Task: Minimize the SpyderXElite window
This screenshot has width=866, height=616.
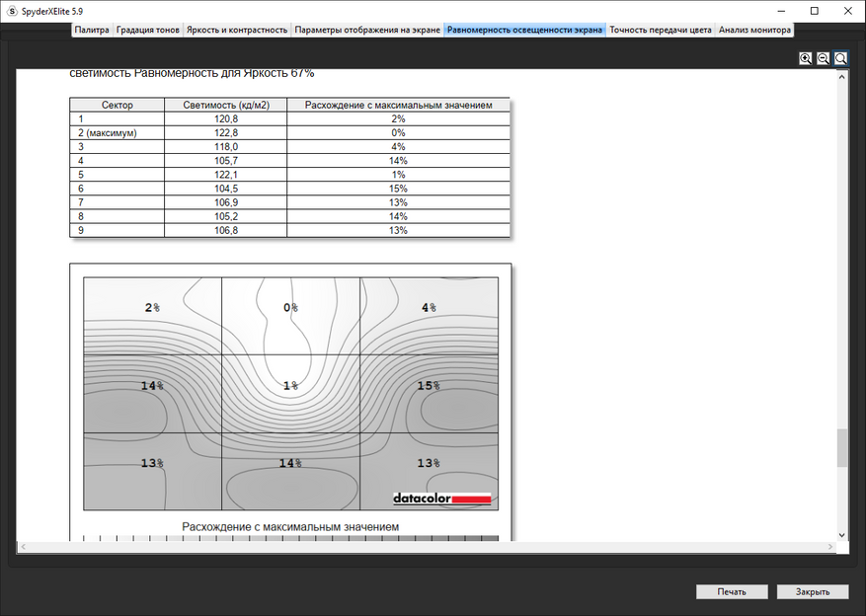Action: tap(781, 11)
